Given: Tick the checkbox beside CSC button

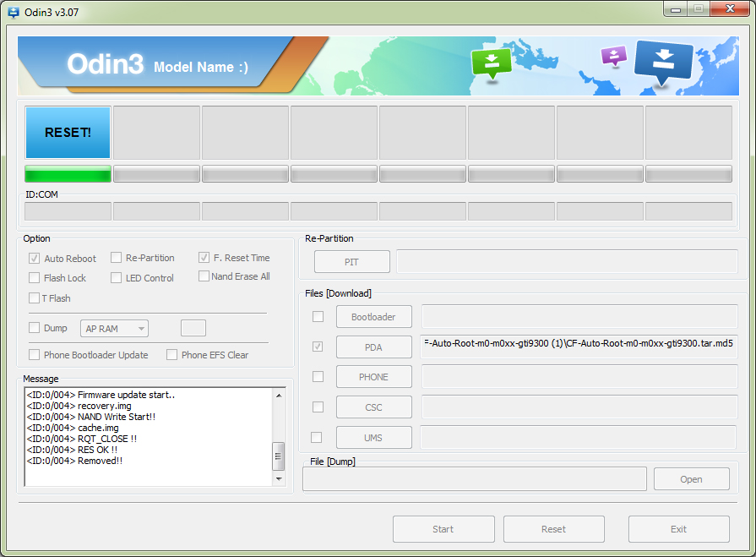Looking at the screenshot, I should [318, 407].
